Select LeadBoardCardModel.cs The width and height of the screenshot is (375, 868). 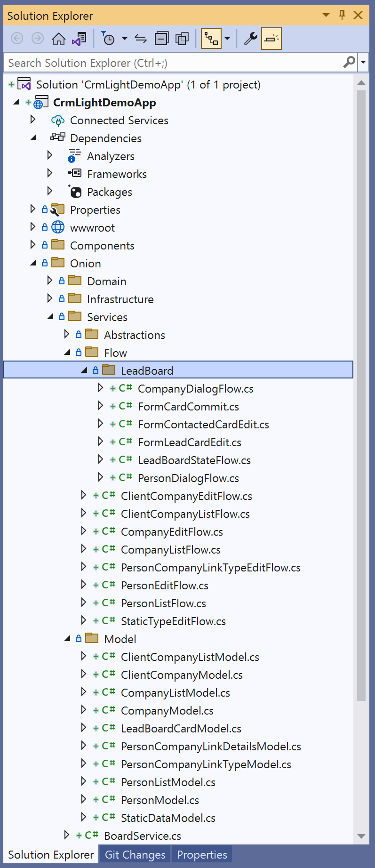(181, 729)
